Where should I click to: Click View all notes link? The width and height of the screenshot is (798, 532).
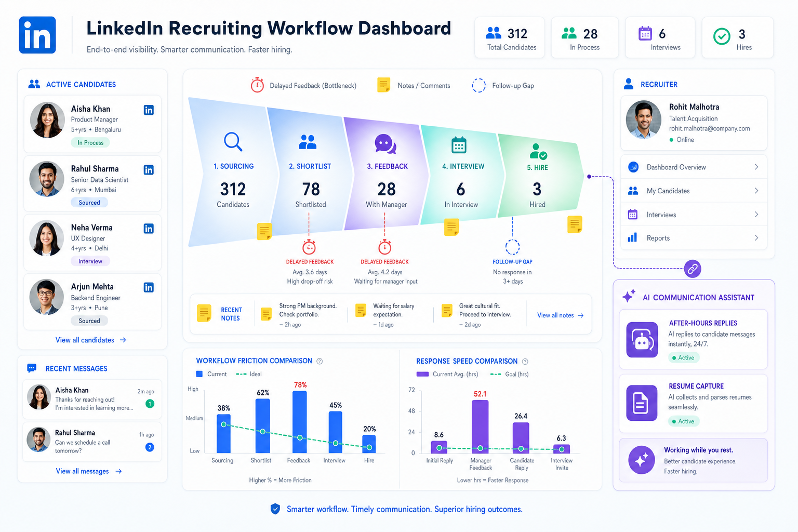(561, 315)
